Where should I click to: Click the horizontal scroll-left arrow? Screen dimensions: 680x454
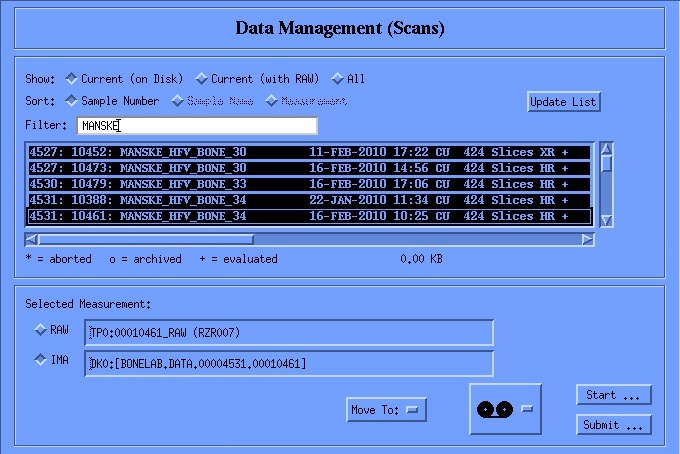tap(31, 239)
